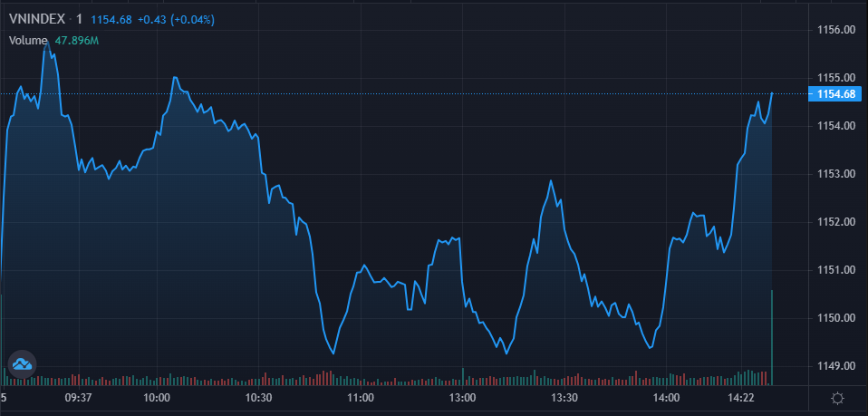Viewport: 868px width, 416px height.
Task: Select the highlighted 1154.68 price axis label
Action: click(x=835, y=93)
